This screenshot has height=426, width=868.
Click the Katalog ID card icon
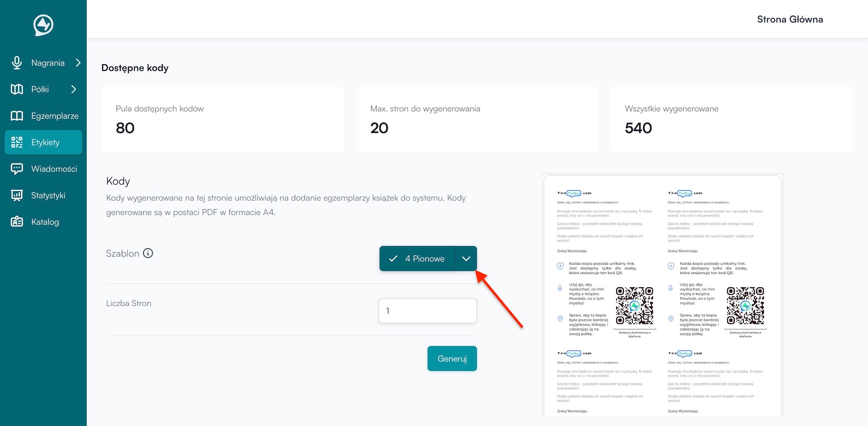17,222
